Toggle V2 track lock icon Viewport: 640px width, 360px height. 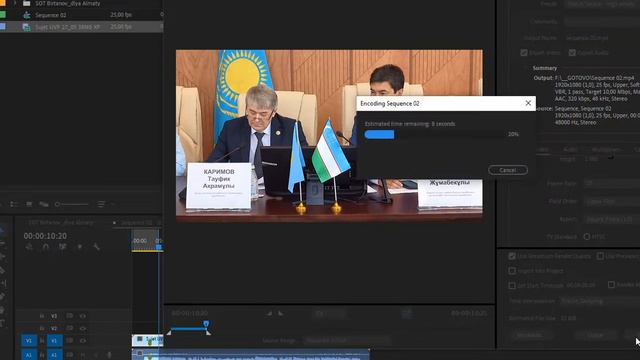(x=42, y=328)
